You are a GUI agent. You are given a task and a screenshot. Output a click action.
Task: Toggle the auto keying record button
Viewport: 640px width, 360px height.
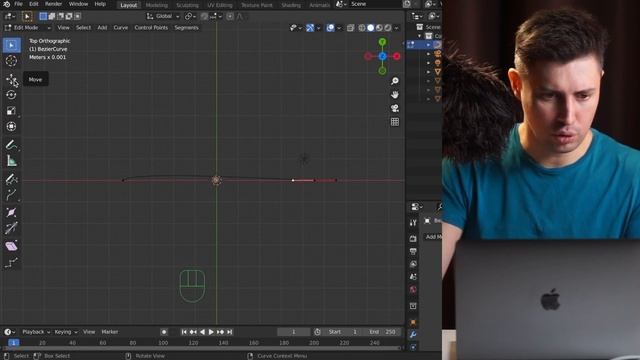tap(164, 332)
